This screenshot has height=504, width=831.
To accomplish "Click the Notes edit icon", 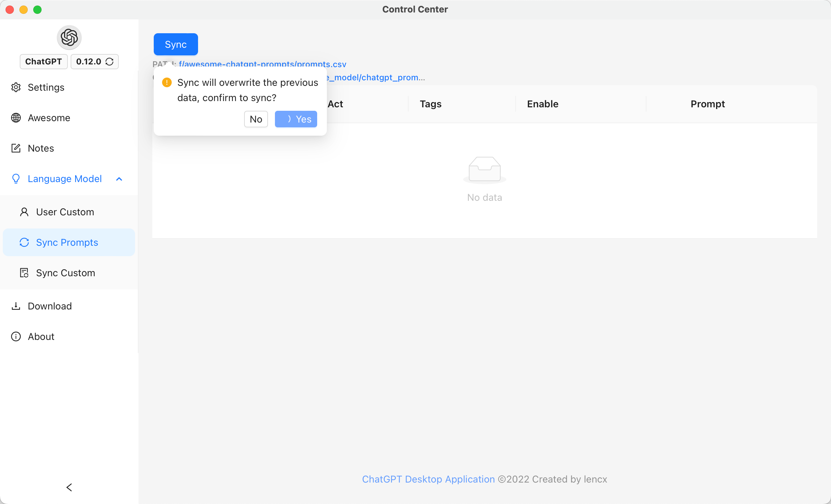I will click(16, 148).
